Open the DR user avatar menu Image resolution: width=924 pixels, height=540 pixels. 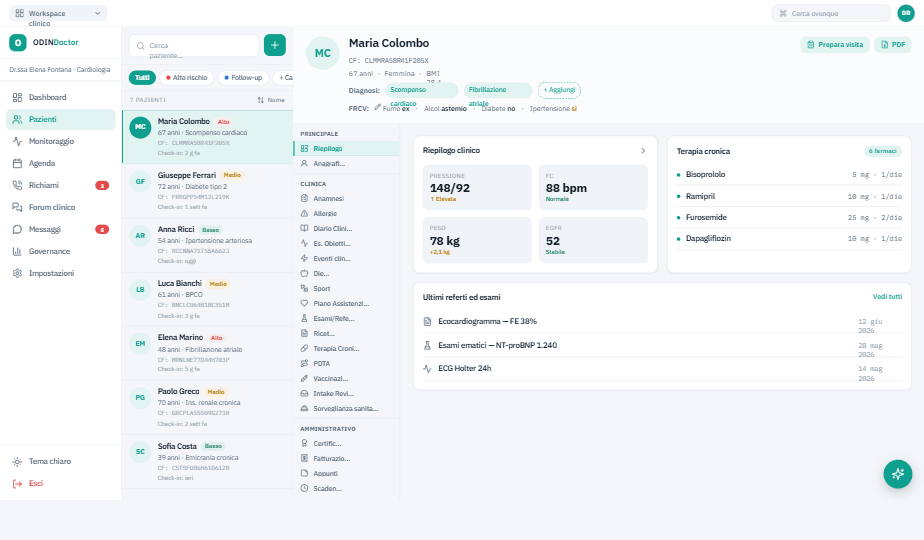click(x=906, y=13)
